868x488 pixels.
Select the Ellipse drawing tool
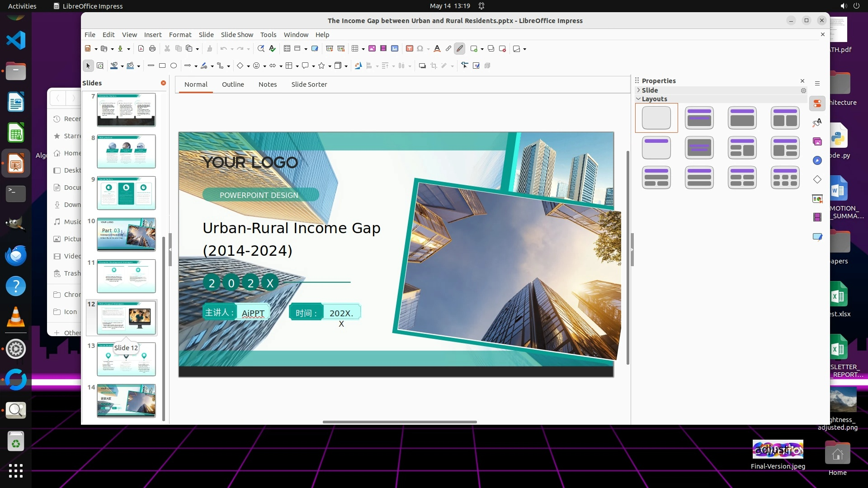point(174,66)
